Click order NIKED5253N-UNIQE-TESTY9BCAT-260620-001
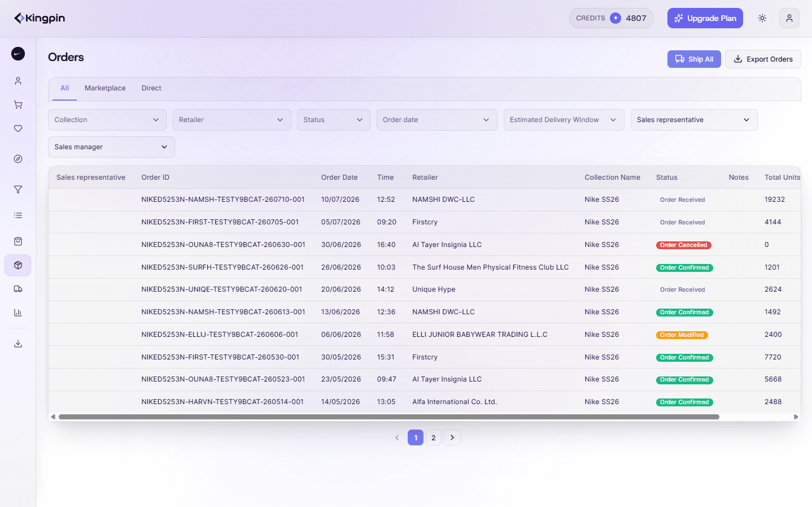812x507 pixels. coord(222,289)
